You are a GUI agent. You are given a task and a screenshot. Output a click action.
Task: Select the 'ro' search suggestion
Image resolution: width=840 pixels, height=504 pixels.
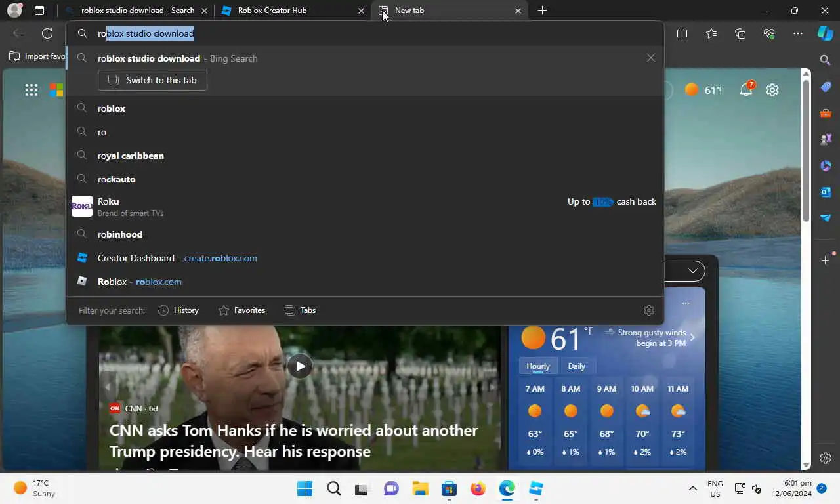pyautogui.click(x=365, y=132)
